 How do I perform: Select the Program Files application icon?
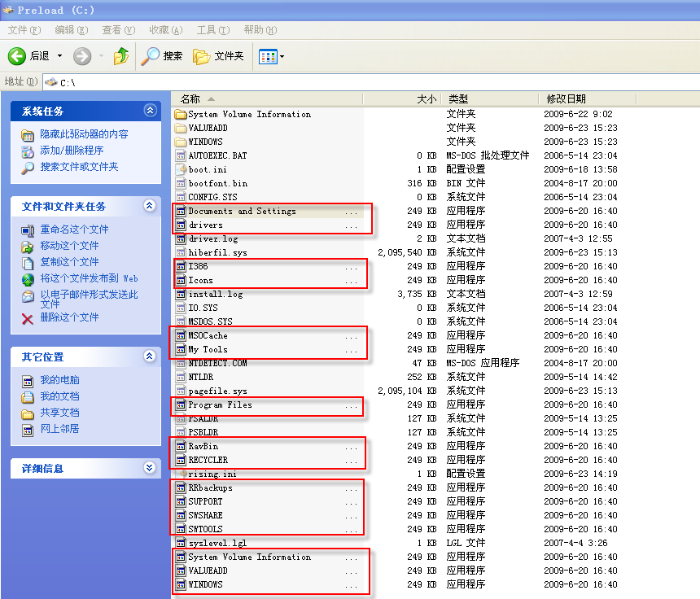[181, 404]
